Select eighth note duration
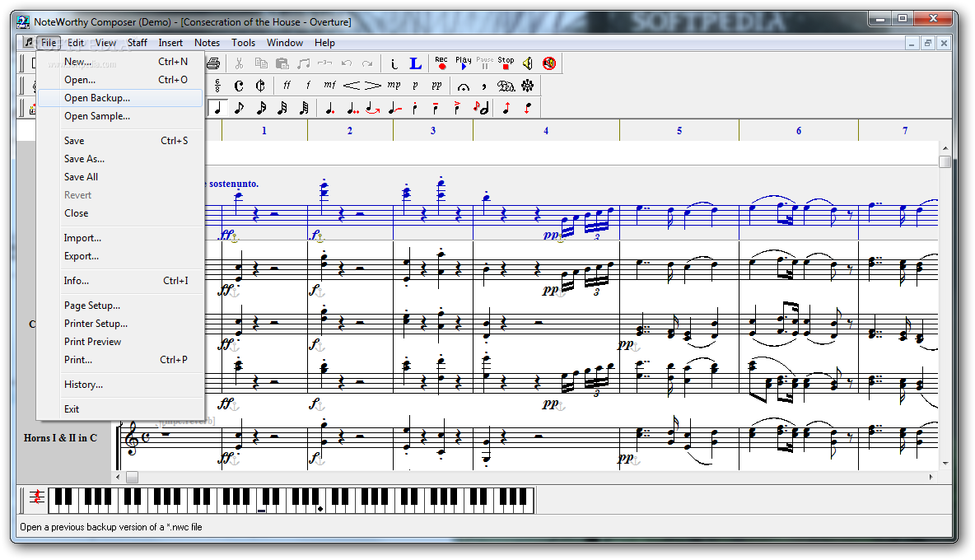The width and height of the screenshot is (975, 560). pyautogui.click(x=240, y=108)
